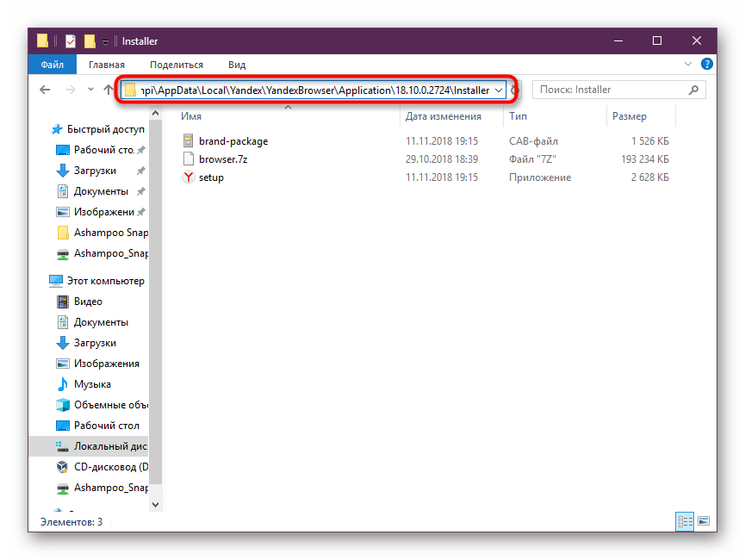Open the Вид ribbon tab

tap(237, 65)
